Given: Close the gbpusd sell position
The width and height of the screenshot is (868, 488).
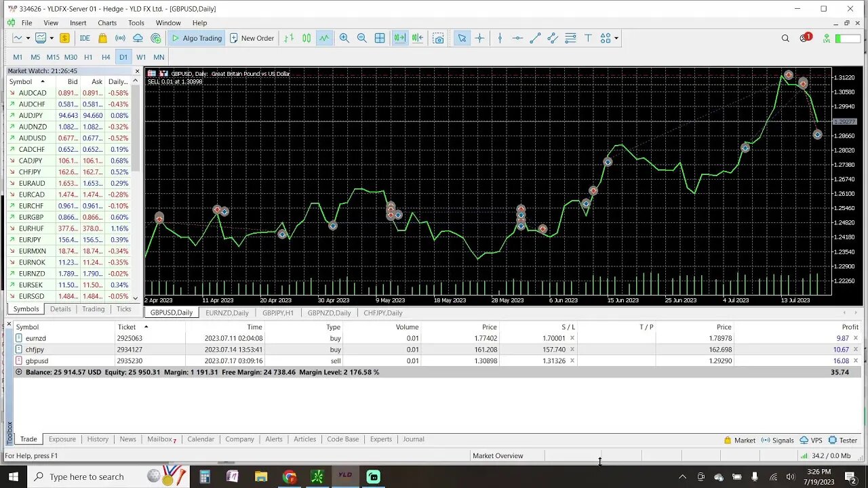Looking at the screenshot, I should 856,361.
